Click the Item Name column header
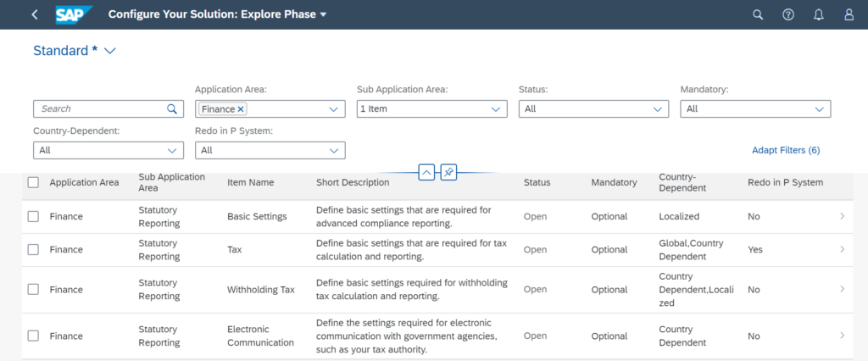Screen dimensions: 868x361 pos(250,182)
